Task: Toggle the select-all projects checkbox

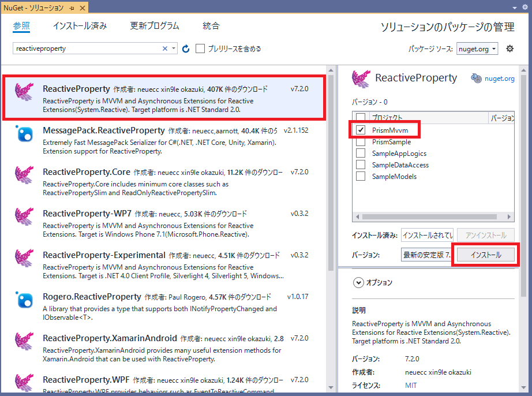Action: (361, 117)
